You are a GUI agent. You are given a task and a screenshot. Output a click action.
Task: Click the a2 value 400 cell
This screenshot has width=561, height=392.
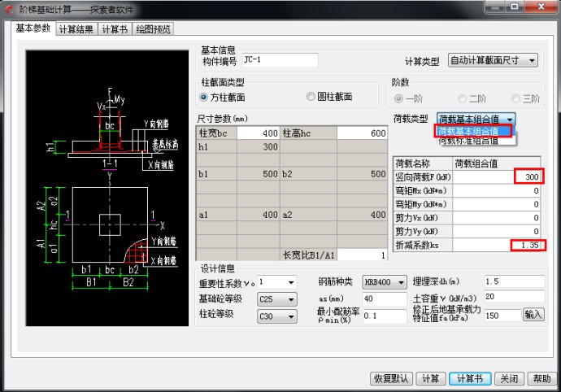[362, 215]
